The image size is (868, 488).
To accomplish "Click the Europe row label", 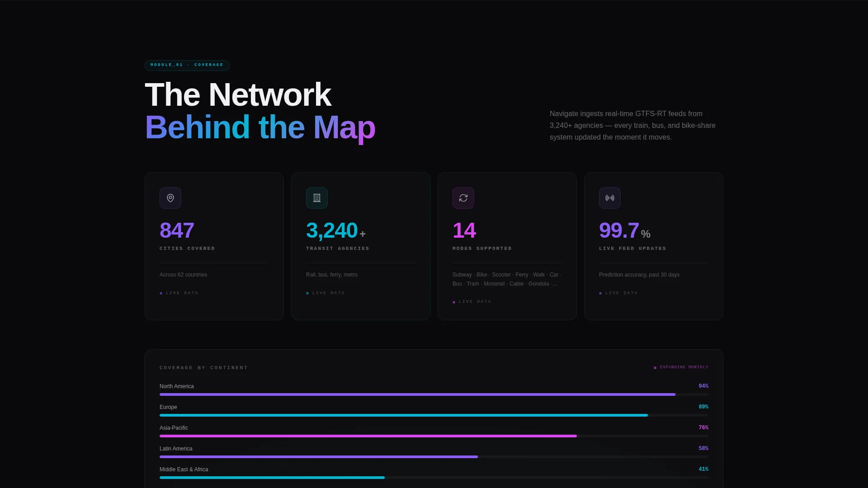I will pos(168,407).
